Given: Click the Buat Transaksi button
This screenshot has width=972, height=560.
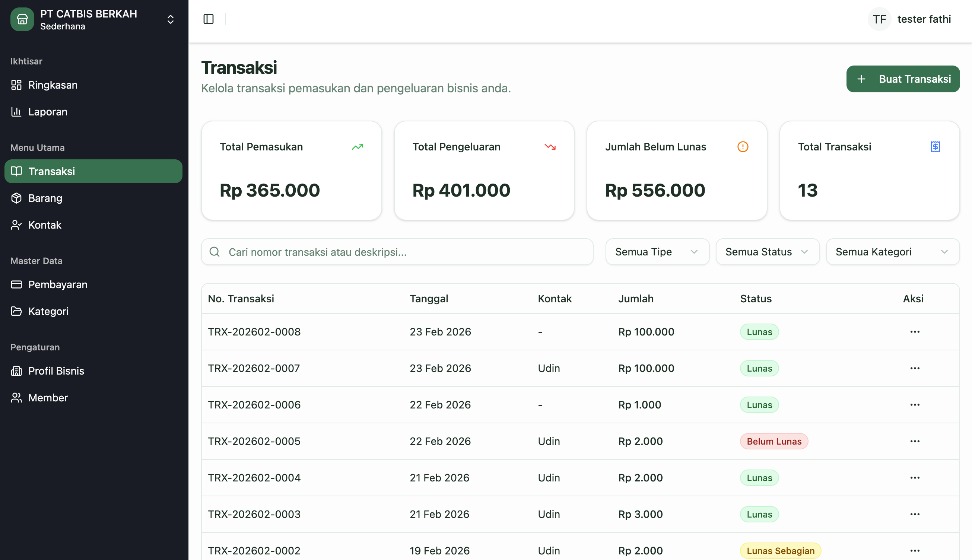Looking at the screenshot, I should pos(903,79).
